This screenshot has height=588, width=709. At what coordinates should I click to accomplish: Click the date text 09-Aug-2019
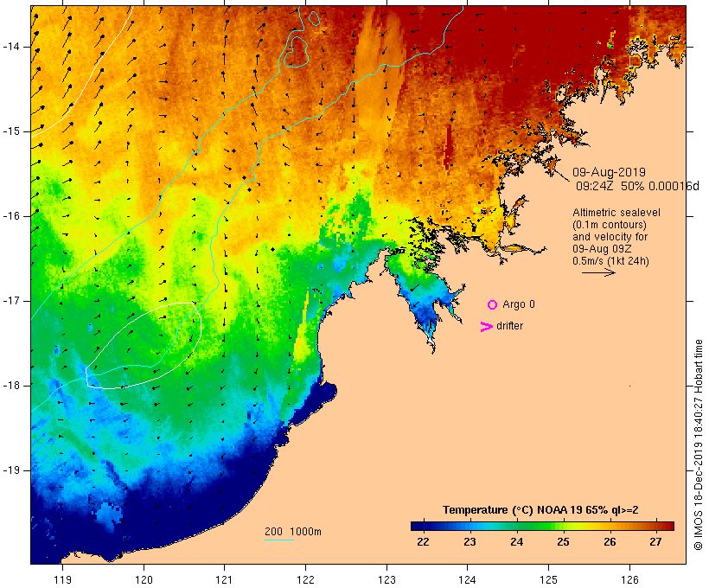(x=609, y=172)
